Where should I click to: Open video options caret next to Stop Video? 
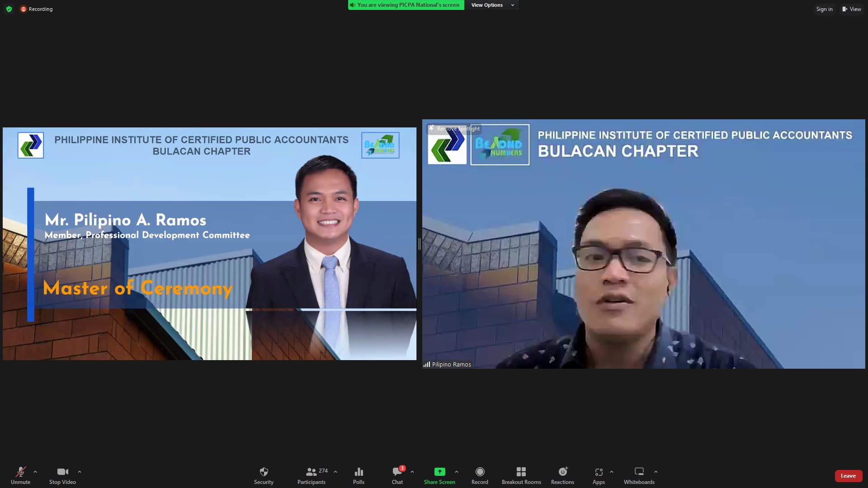pyautogui.click(x=80, y=472)
